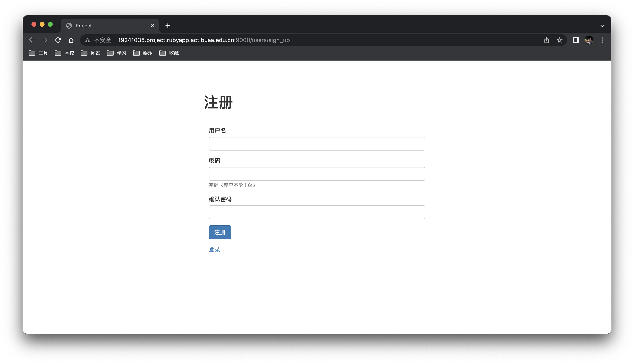The width and height of the screenshot is (634, 364).
Task: Click the forward navigation arrow
Action: pyautogui.click(x=45, y=40)
